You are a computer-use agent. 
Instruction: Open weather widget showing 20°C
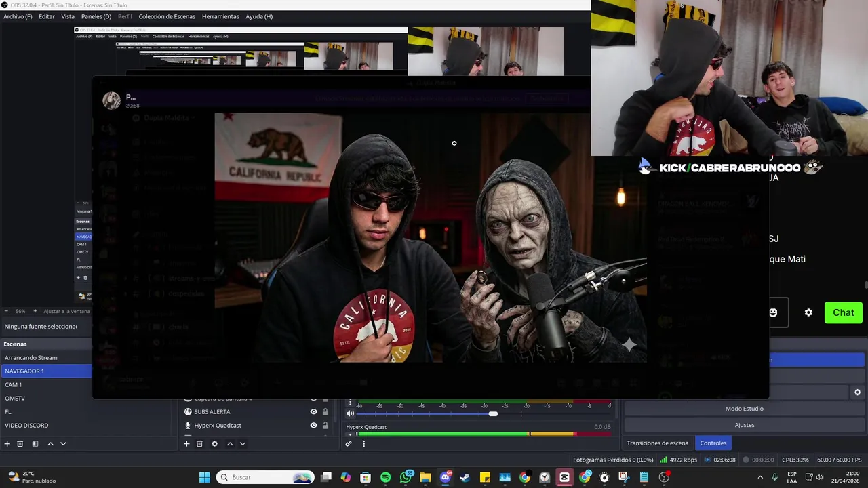tap(32, 477)
